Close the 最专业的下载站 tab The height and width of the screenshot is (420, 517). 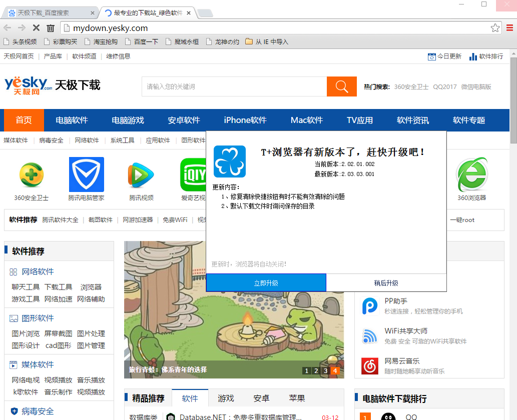pyautogui.click(x=189, y=13)
